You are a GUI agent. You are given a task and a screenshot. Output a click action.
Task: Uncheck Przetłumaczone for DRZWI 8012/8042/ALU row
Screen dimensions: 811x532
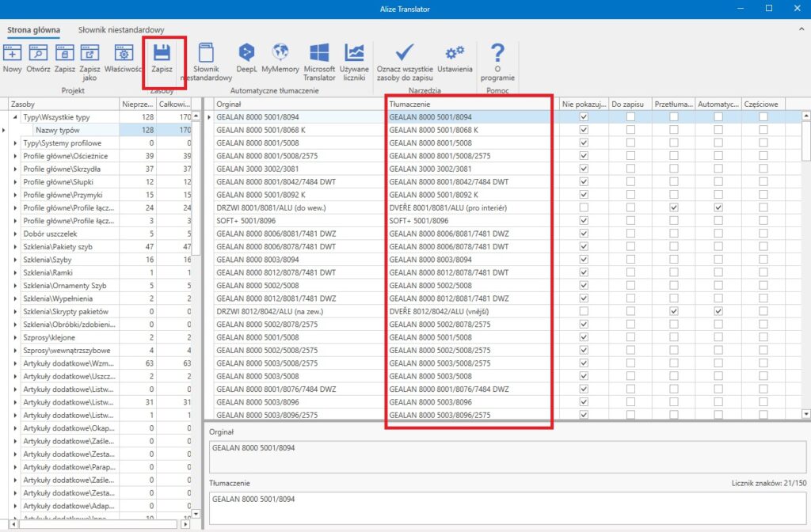(673, 311)
